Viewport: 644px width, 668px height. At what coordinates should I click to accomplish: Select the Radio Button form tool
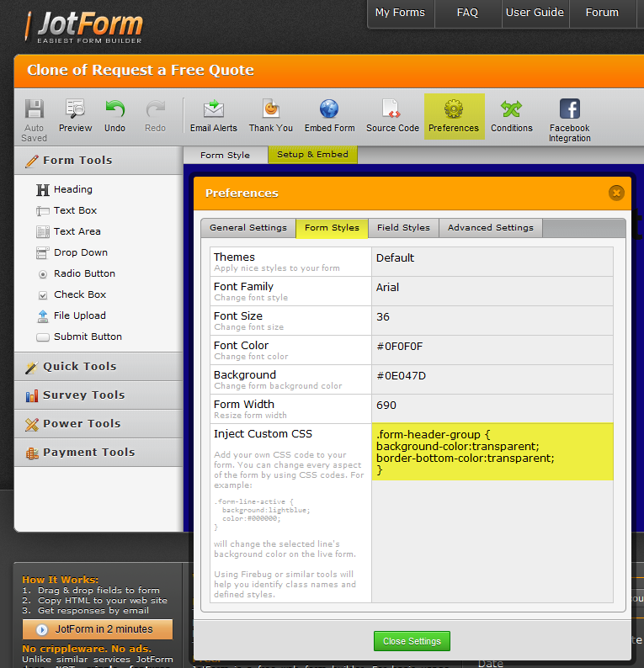(x=83, y=273)
